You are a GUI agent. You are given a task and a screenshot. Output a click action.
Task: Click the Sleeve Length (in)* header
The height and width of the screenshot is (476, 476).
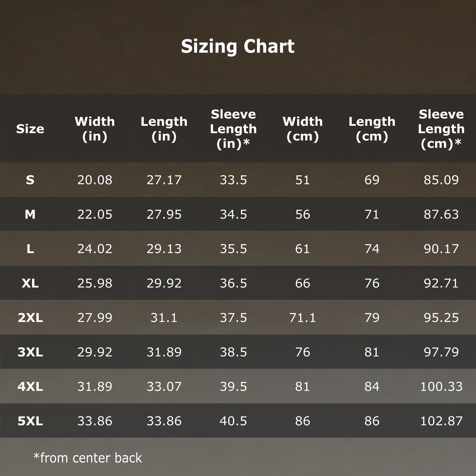233,129
